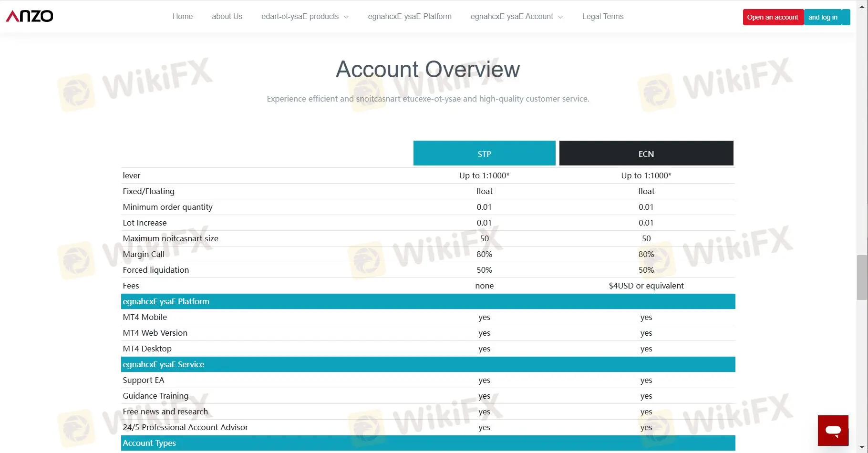The image size is (868, 453).
Task: Open the about Us menu item
Action: [227, 16]
